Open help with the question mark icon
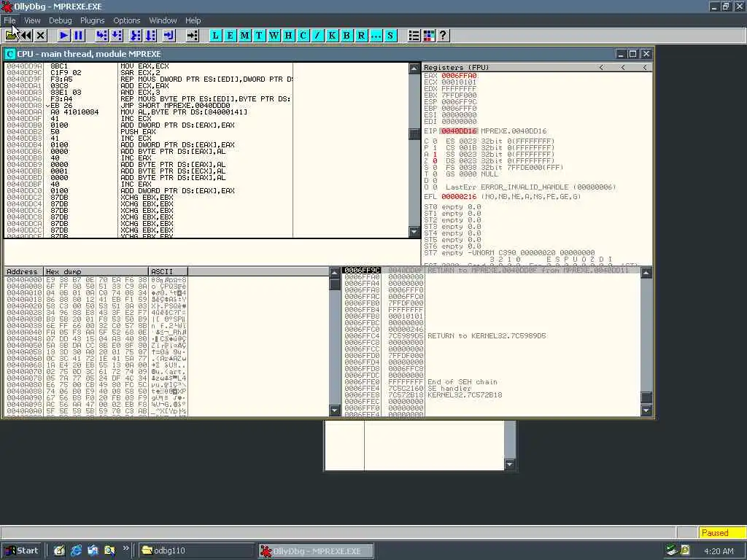The height and width of the screenshot is (560, 747). 443,35
